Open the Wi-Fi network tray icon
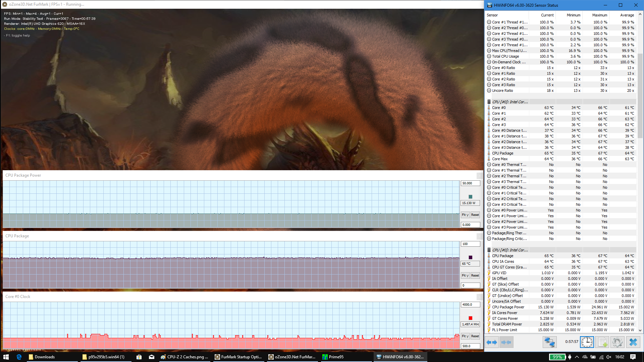Screen dimensions: 644x362 tap(601, 357)
